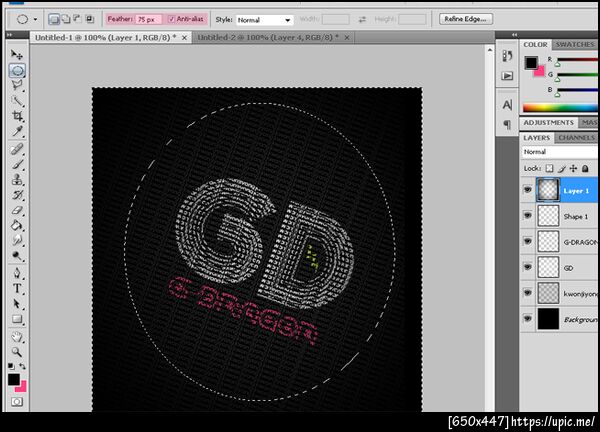Hide the G-DRAGON layer

(527, 241)
